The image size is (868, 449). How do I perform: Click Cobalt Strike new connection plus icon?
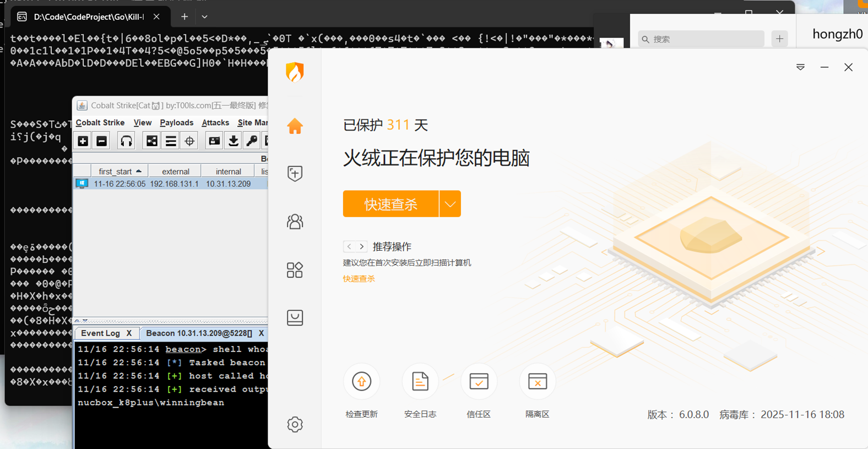83,141
